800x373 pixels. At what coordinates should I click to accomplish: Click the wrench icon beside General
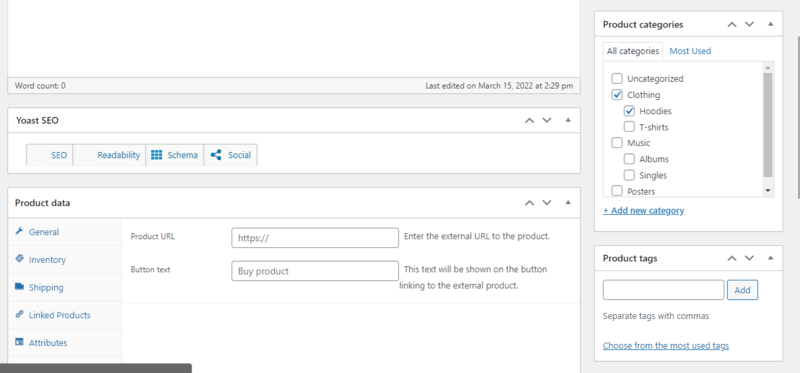coord(19,231)
